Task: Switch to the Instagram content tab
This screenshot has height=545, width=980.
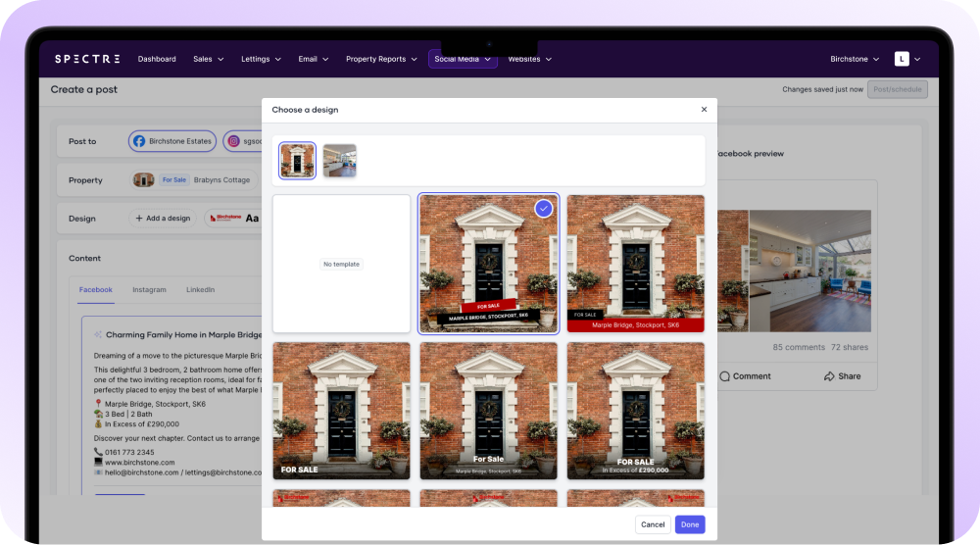Action: coord(149,290)
